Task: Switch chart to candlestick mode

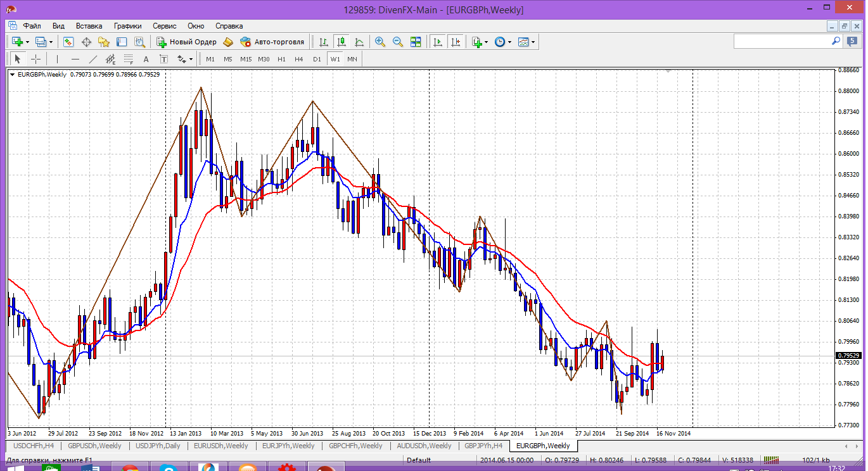Action: pos(341,42)
